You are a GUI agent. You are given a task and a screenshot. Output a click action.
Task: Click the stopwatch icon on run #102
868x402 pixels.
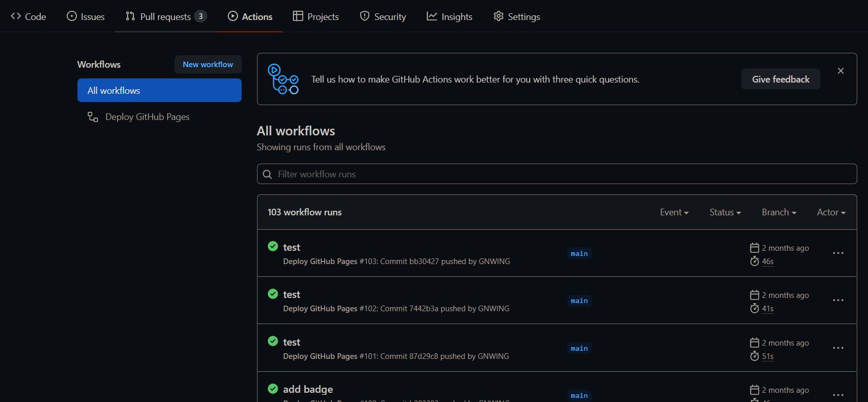[754, 308]
